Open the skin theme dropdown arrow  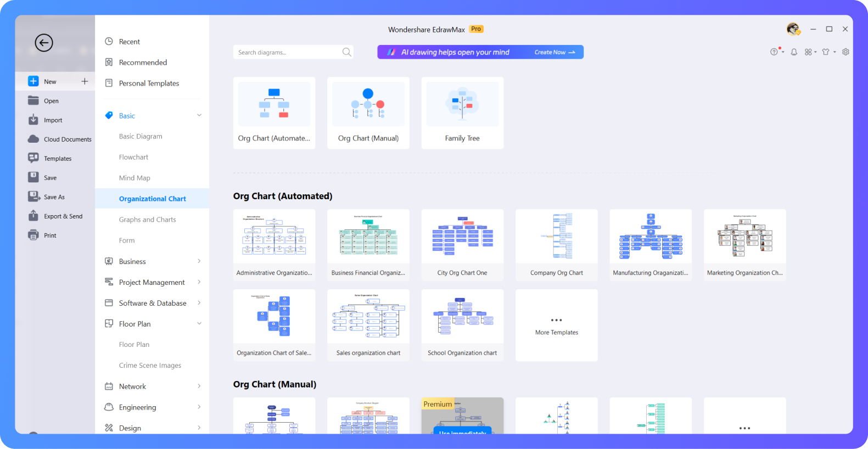click(x=835, y=52)
